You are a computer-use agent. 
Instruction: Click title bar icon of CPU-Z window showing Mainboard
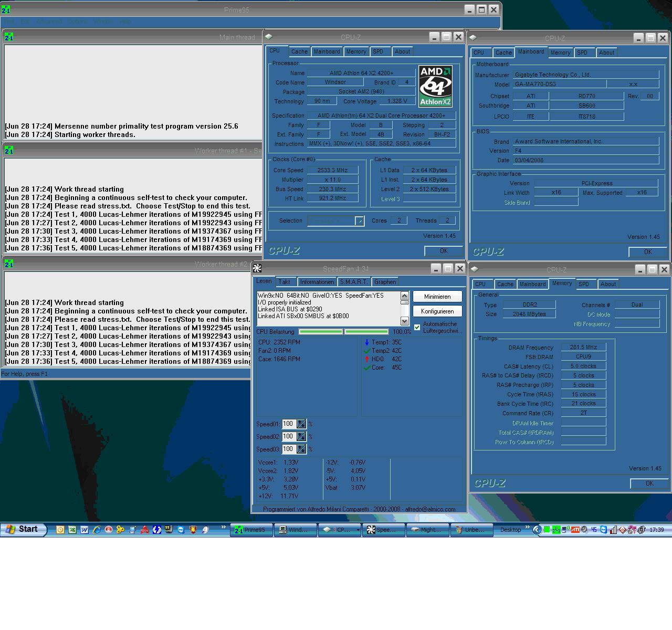473,38
